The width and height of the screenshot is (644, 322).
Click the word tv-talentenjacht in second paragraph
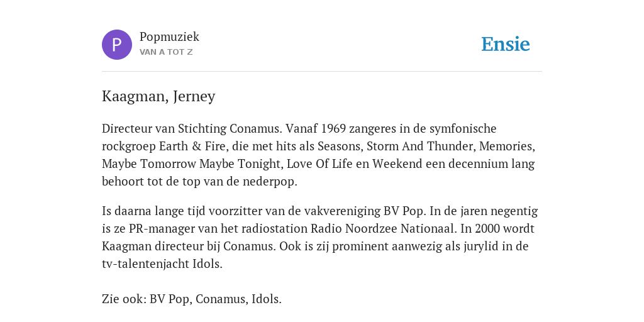click(146, 264)
